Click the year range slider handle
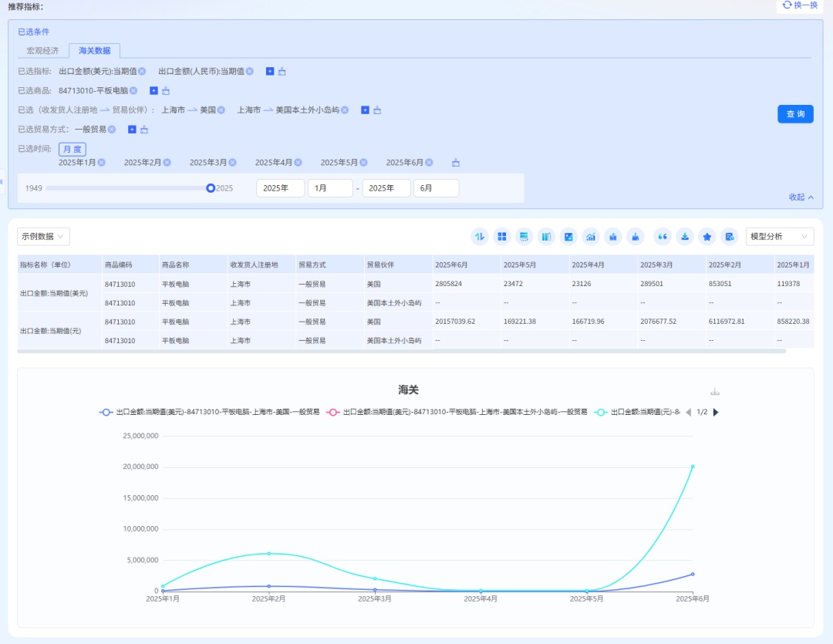Screen dimensions: 833x644 pyautogui.click(x=211, y=188)
